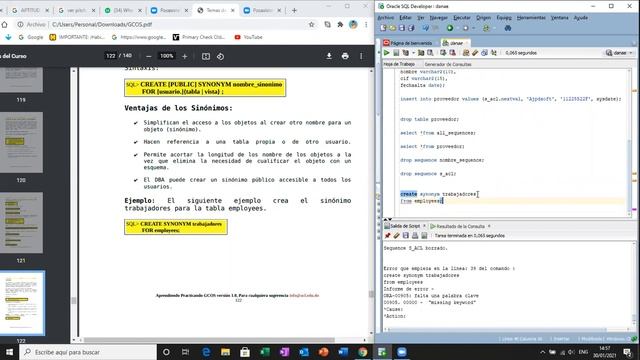Open a new Chrome tab
The width and height of the screenshot is (640, 360).
294,10
